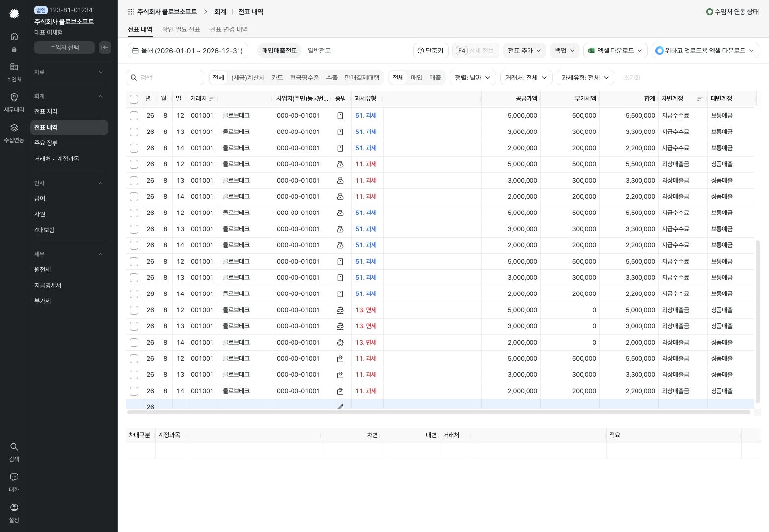Viewport: 769px width, 532px height.
Task: Open the 검색 icon in sidebar
Action: click(x=14, y=452)
